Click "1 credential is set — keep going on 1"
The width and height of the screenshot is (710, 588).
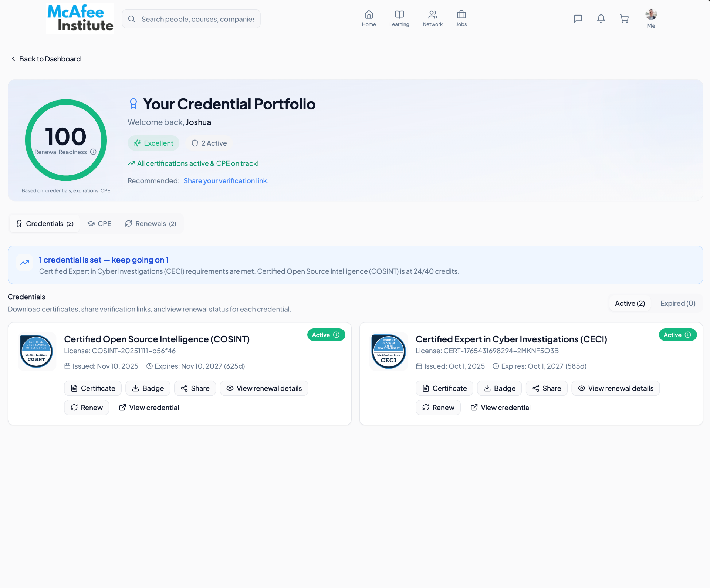pyautogui.click(x=104, y=260)
